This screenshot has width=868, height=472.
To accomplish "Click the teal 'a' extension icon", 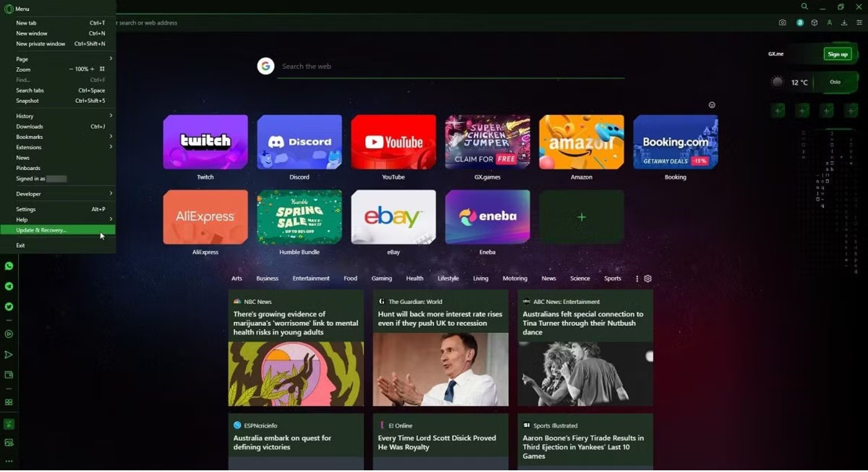I will click(800, 23).
